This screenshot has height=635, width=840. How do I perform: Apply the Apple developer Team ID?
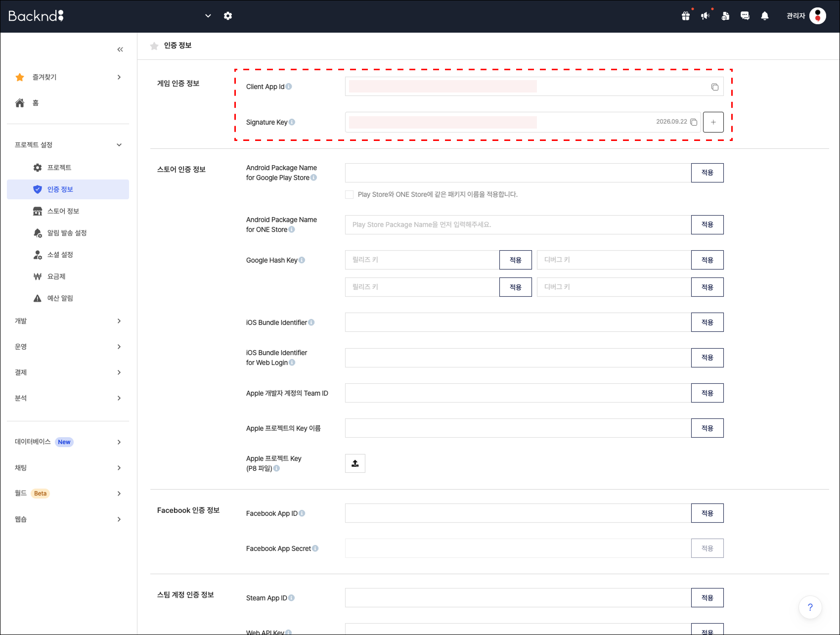[x=707, y=393]
